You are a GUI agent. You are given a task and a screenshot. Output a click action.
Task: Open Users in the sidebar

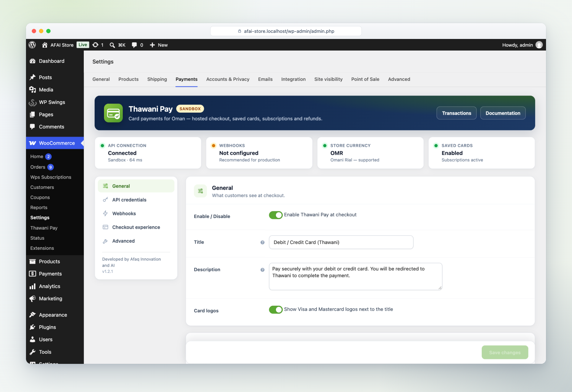click(55, 339)
